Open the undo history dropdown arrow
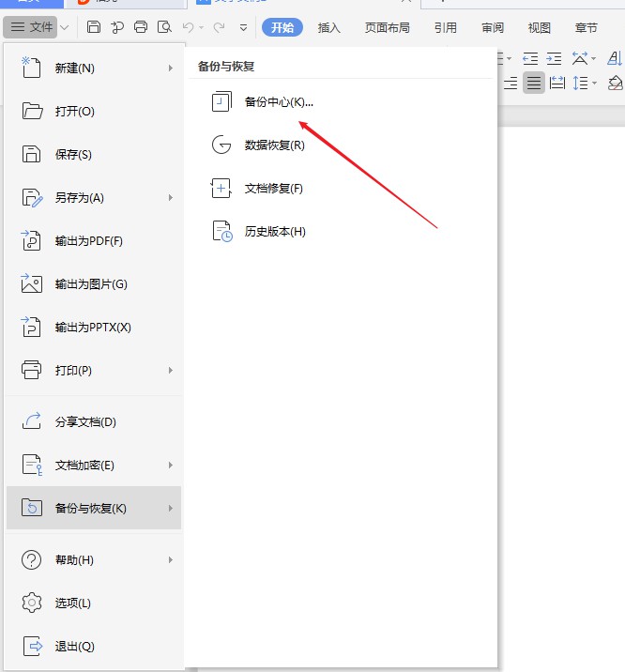The height and width of the screenshot is (672, 625). tap(201, 28)
